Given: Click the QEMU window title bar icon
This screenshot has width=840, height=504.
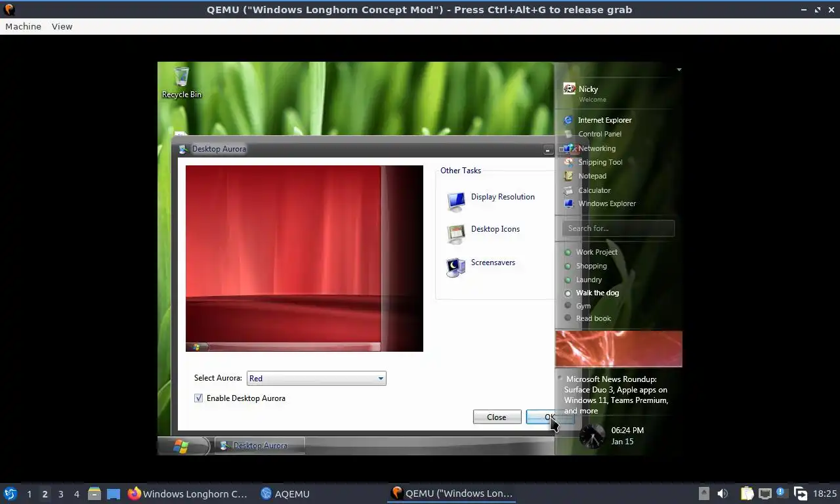Looking at the screenshot, I should coord(9,9).
